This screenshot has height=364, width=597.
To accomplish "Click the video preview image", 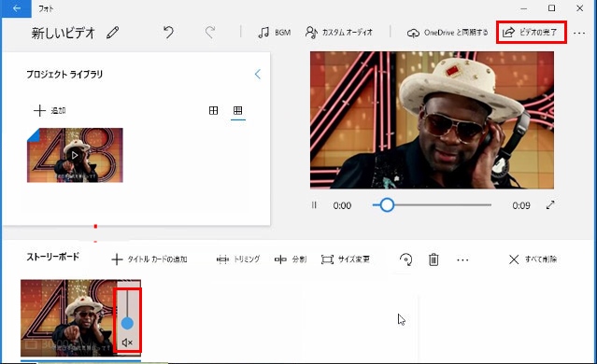I will pyautogui.click(x=432, y=119).
